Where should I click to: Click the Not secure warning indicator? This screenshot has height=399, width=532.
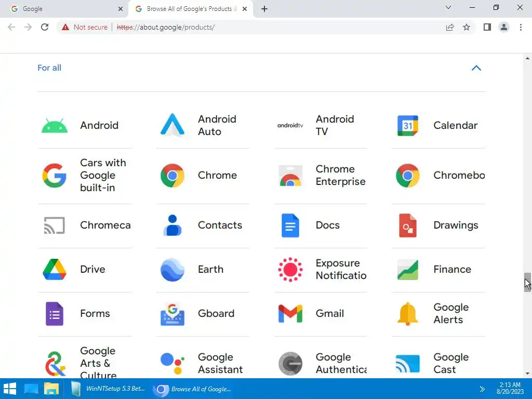point(85,27)
